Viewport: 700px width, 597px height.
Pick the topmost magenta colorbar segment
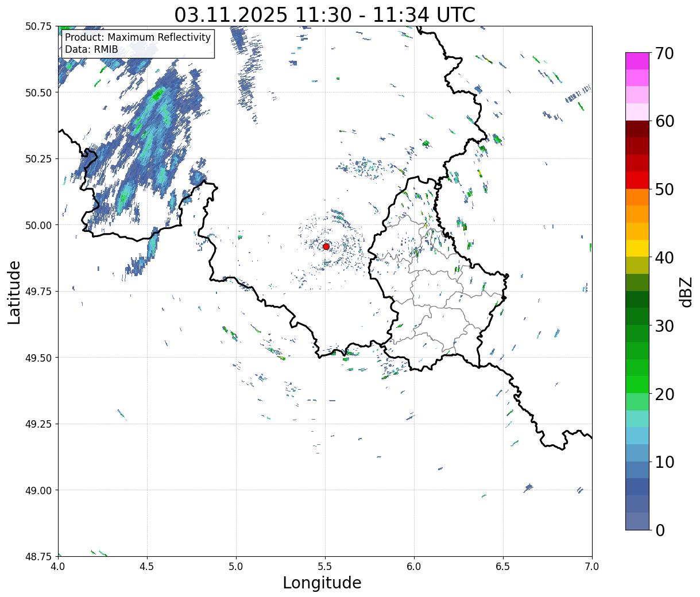[x=637, y=61]
